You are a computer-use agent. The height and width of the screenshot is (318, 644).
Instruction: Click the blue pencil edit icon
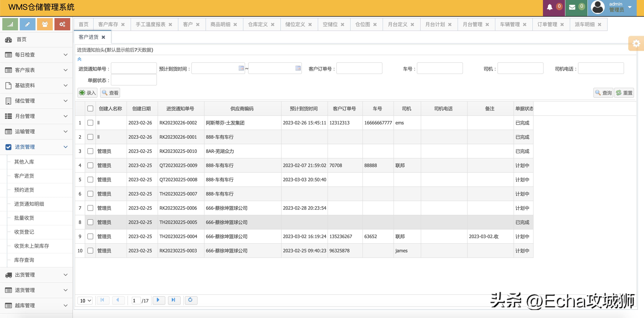[27, 24]
